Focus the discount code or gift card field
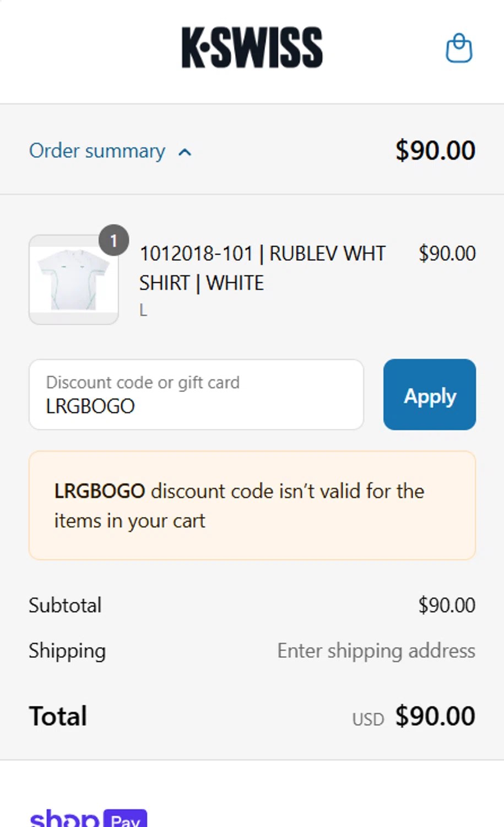 click(196, 395)
